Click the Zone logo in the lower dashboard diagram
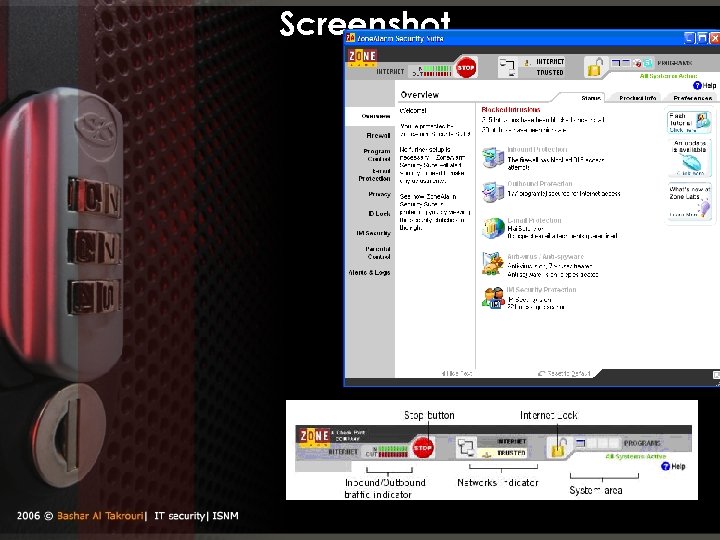720x540 pixels. (314, 437)
